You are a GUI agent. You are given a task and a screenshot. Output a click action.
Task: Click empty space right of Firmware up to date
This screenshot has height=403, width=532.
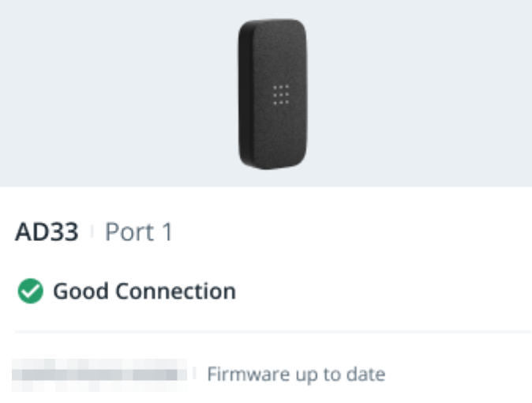[458, 374]
